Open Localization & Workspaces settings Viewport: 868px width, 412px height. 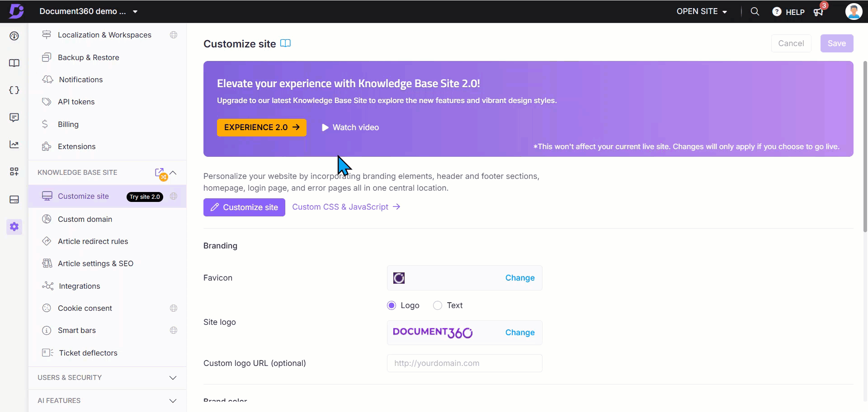coord(104,35)
